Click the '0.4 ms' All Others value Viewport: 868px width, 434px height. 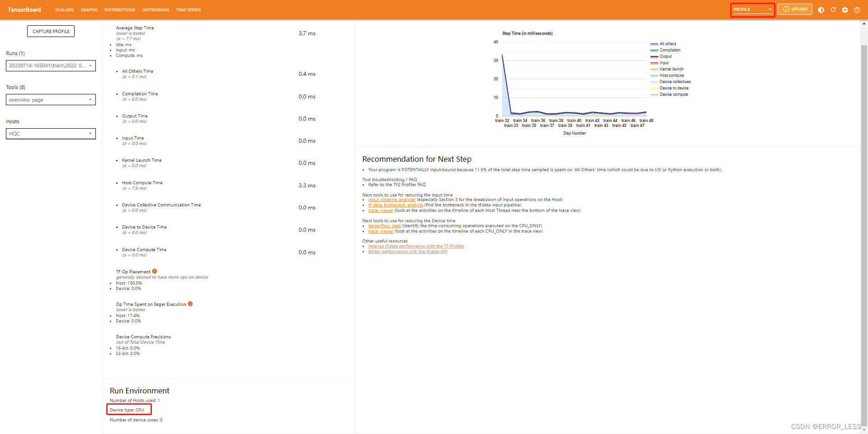pyautogui.click(x=307, y=74)
